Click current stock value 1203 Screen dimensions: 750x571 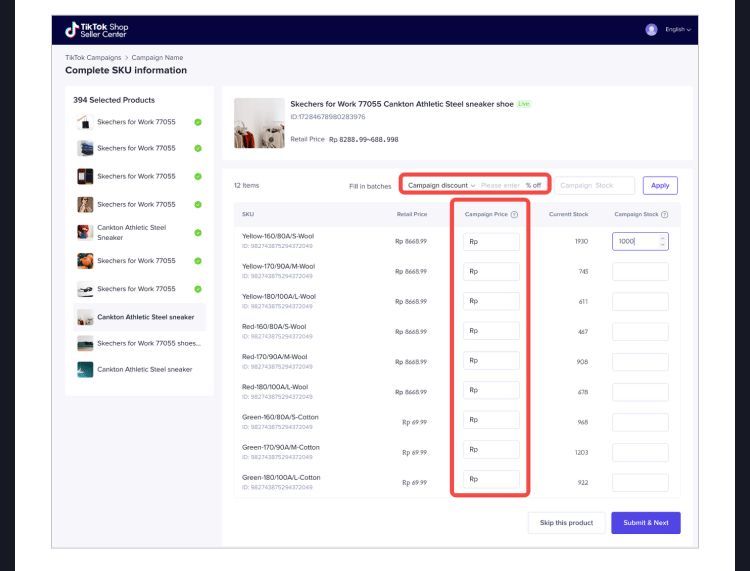[581, 452]
